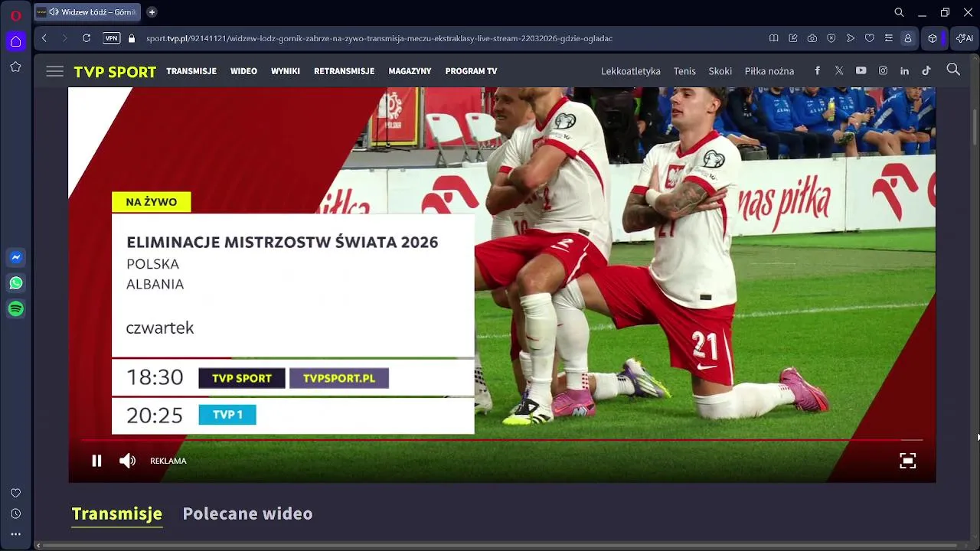The image size is (980, 551).
Task: Open TVP Sport YouTube channel
Action: pyautogui.click(x=861, y=70)
